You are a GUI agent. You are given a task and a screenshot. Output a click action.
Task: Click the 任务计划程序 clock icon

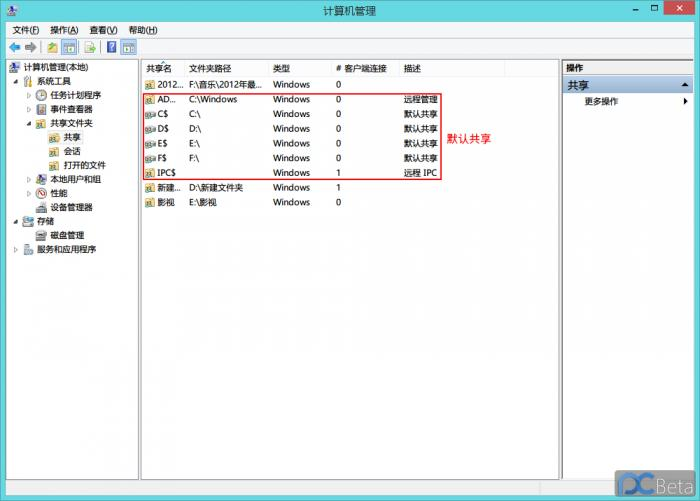coord(41,95)
